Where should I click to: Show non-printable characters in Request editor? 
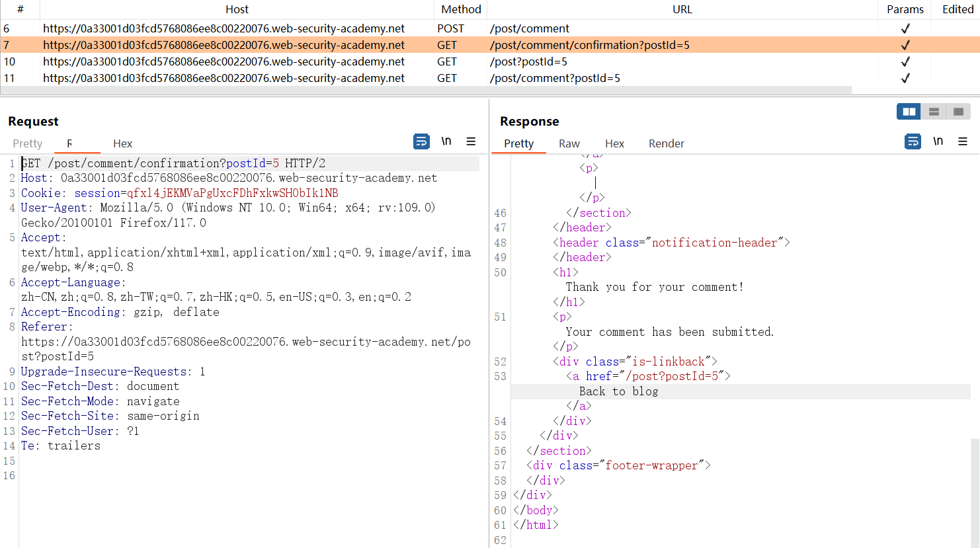(x=446, y=141)
